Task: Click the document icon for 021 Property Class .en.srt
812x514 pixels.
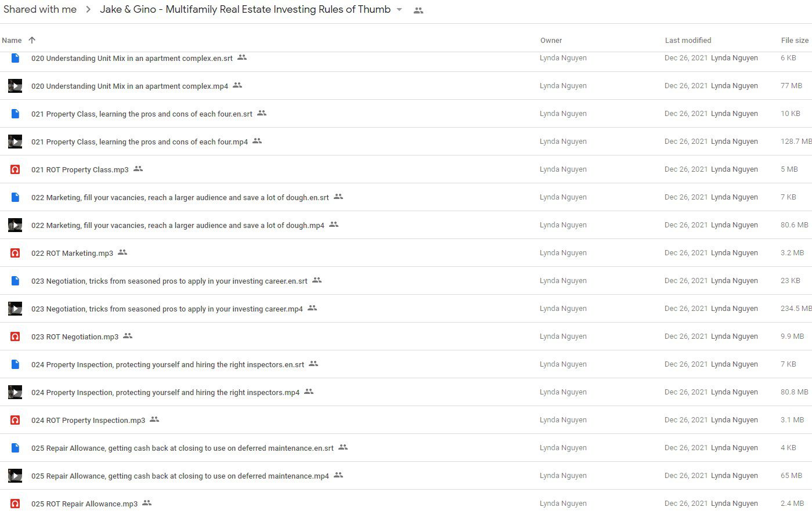Action: 15,114
